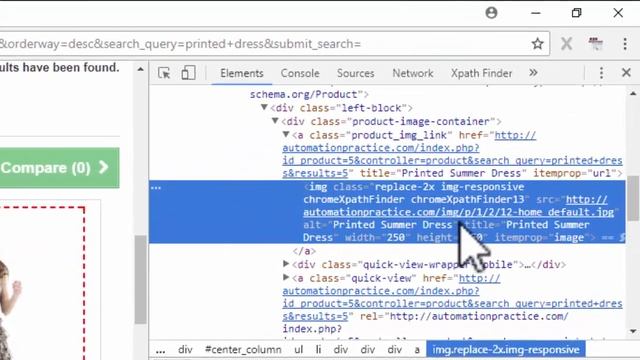Click breadcrumb ul element
The image size is (640, 360).
(299, 350)
